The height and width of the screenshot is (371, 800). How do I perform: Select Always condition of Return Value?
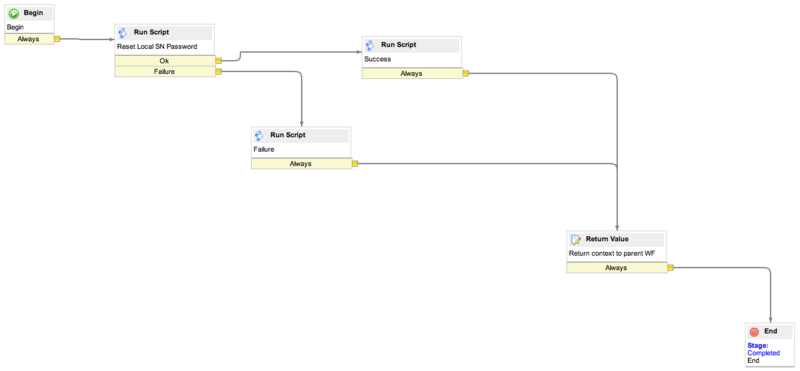click(617, 268)
